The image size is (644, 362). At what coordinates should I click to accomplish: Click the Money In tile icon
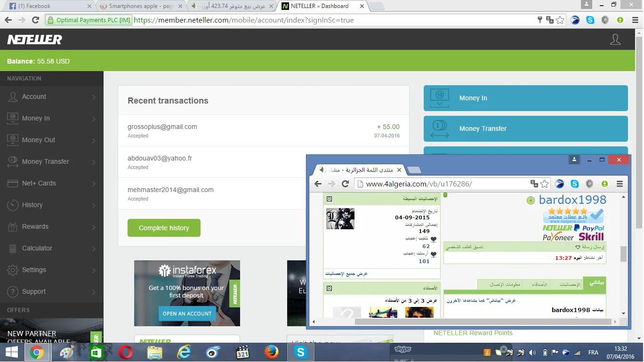(x=439, y=98)
